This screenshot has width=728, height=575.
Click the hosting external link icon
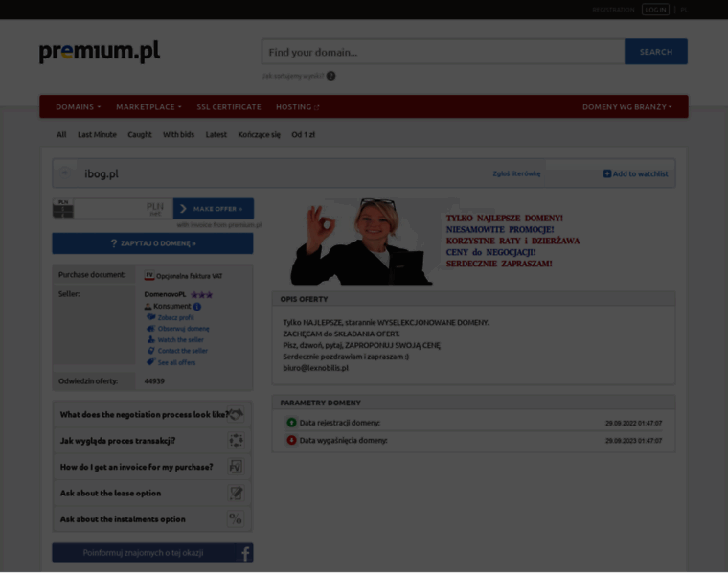(x=317, y=107)
